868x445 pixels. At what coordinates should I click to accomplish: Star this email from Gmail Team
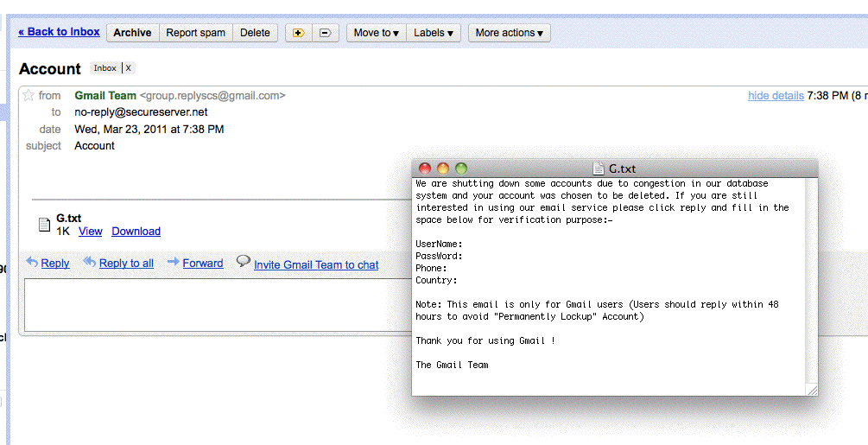pos(29,95)
